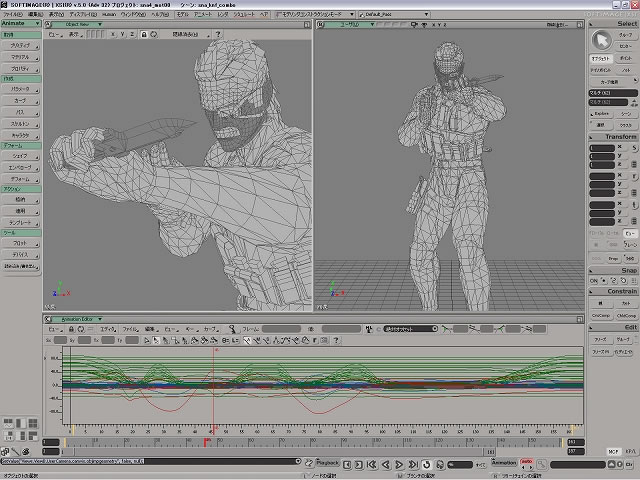Toggle the Snap ON button

[x=594, y=281]
